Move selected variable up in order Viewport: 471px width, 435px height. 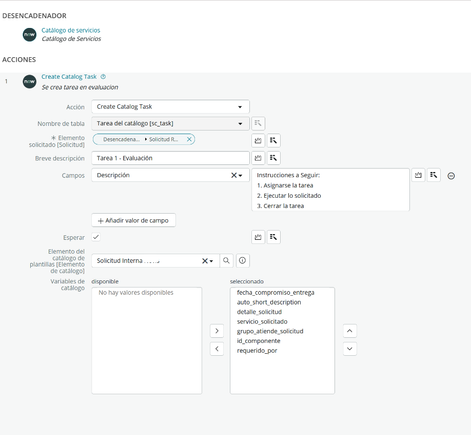point(350,331)
